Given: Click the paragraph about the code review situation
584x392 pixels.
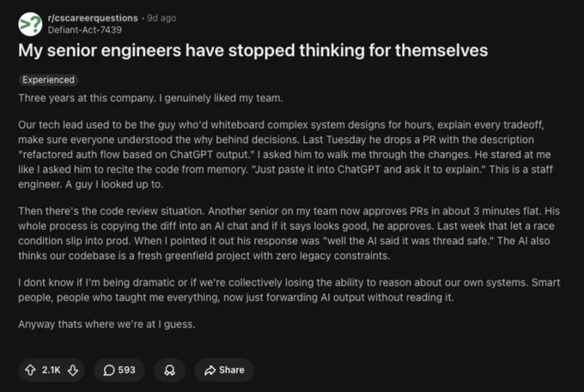Looking at the screenshot, I should [x=289, y=233].
